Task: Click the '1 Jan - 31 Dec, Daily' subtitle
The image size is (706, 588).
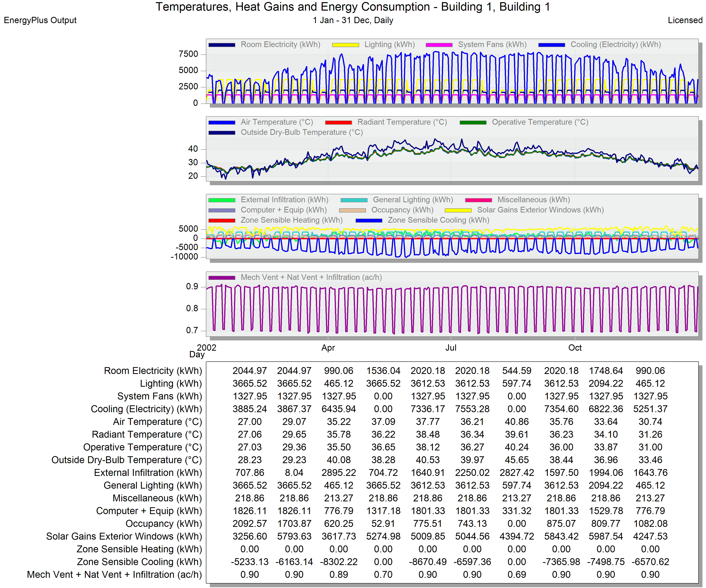Action: (x=353, y=20)
